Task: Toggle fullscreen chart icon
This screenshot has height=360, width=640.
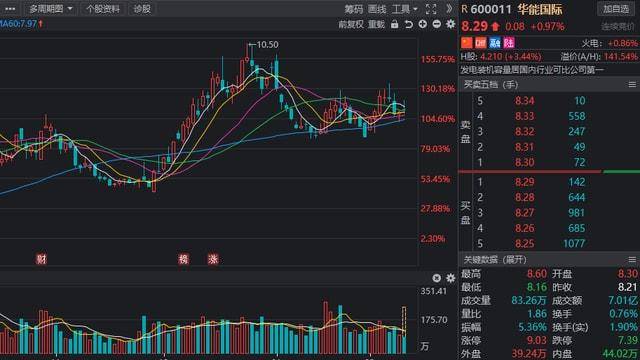Action: [431, 9]
